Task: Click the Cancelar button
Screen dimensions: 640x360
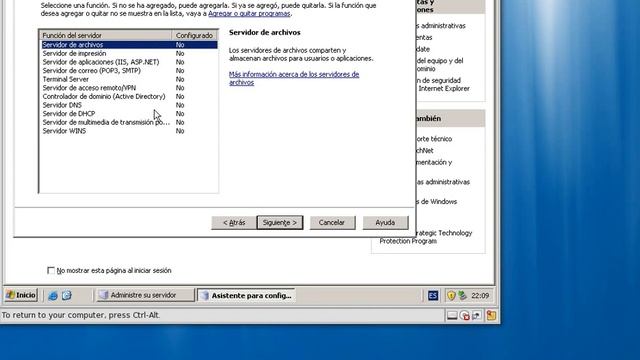Action: [332, 222]
